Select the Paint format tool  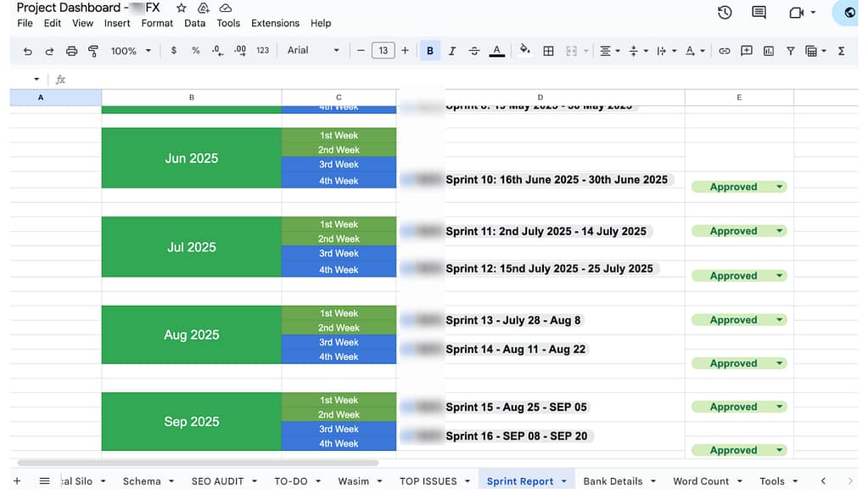[x=94, y=50]
